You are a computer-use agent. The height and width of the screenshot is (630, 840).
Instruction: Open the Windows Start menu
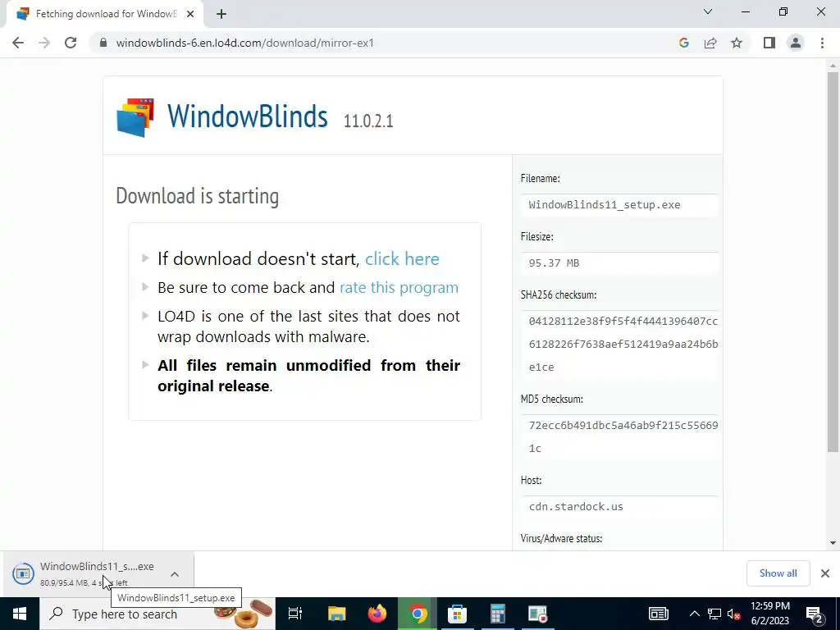[20, 614]
